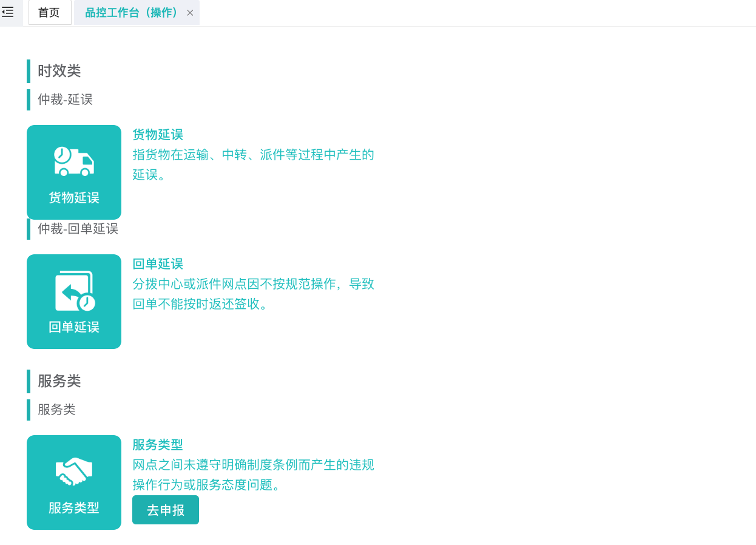Close the 品控工作台（操作） tab
This screenshot has height=545, width=756.
click(190, 13)
